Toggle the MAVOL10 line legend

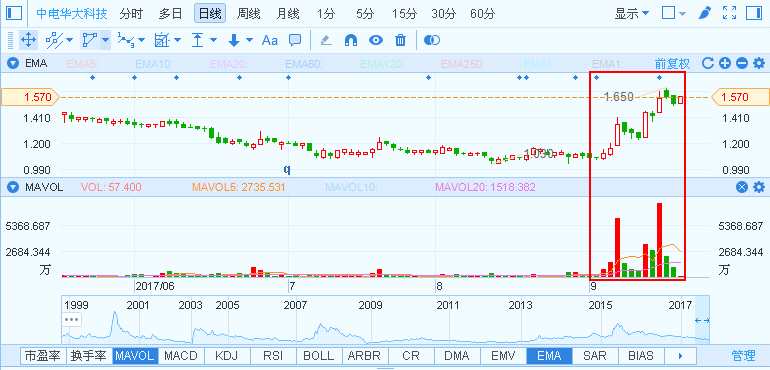click(x=350, y=187)
